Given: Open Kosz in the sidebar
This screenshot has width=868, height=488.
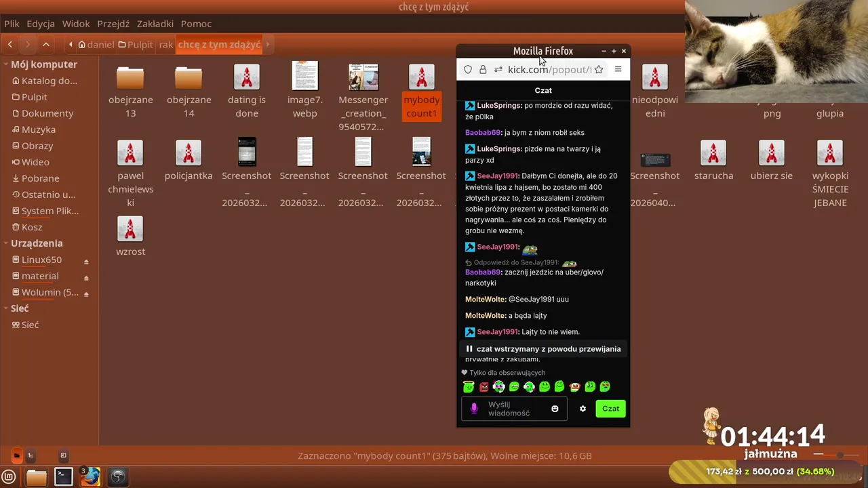Looking at the screenshot, I should coord(32,227).
